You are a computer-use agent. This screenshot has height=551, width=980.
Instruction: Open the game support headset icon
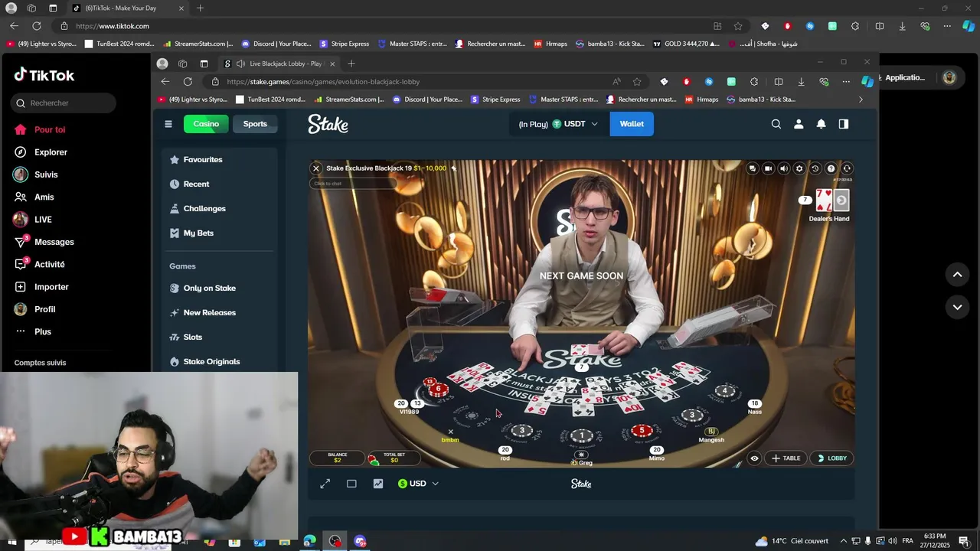(847, 168)
